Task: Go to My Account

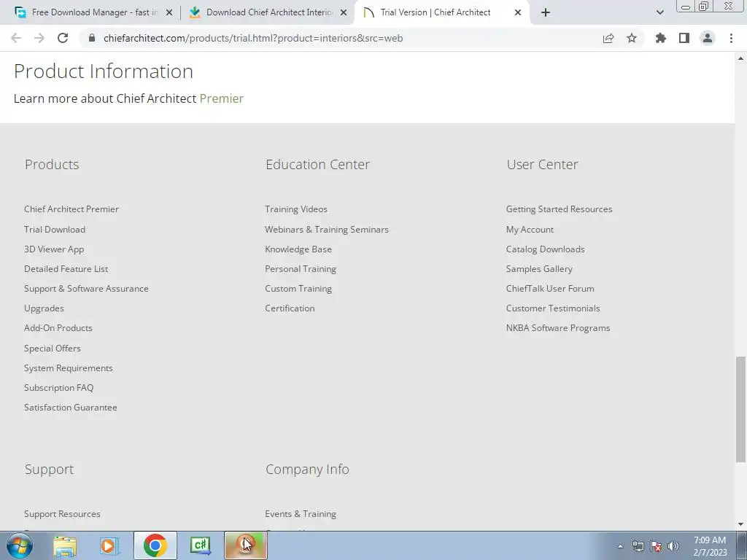Action: pyautogui.click(x=530, y=230)
